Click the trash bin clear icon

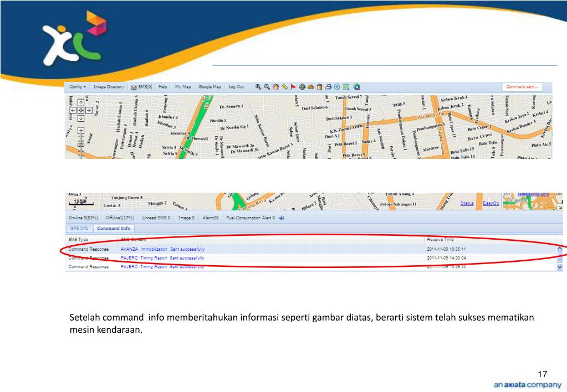pos(319,87)
